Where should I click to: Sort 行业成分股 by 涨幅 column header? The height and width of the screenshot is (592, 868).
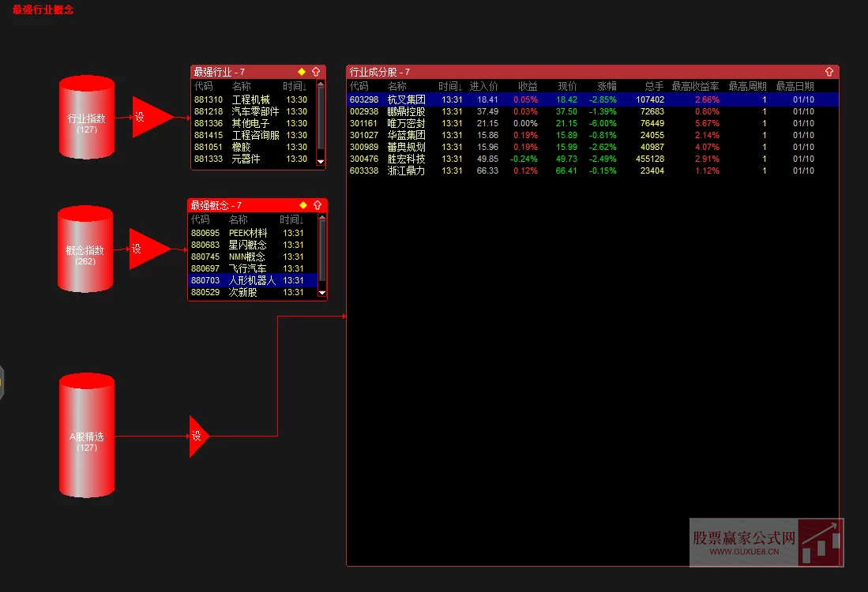click(x=607, y=86)
